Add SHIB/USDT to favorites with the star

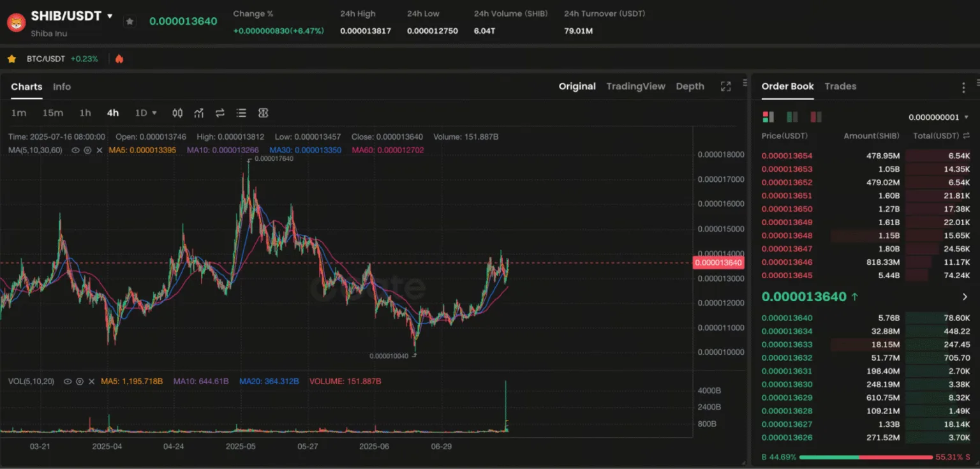[130, 22]
